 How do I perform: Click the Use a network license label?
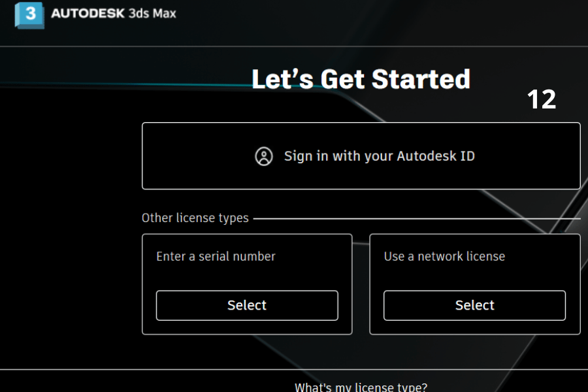tap(444, 257)
